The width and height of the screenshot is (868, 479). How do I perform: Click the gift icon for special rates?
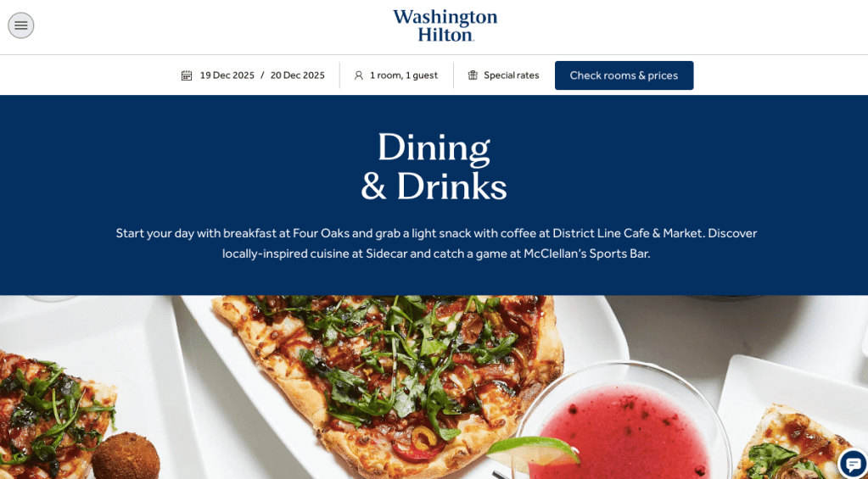coord(473,75)
